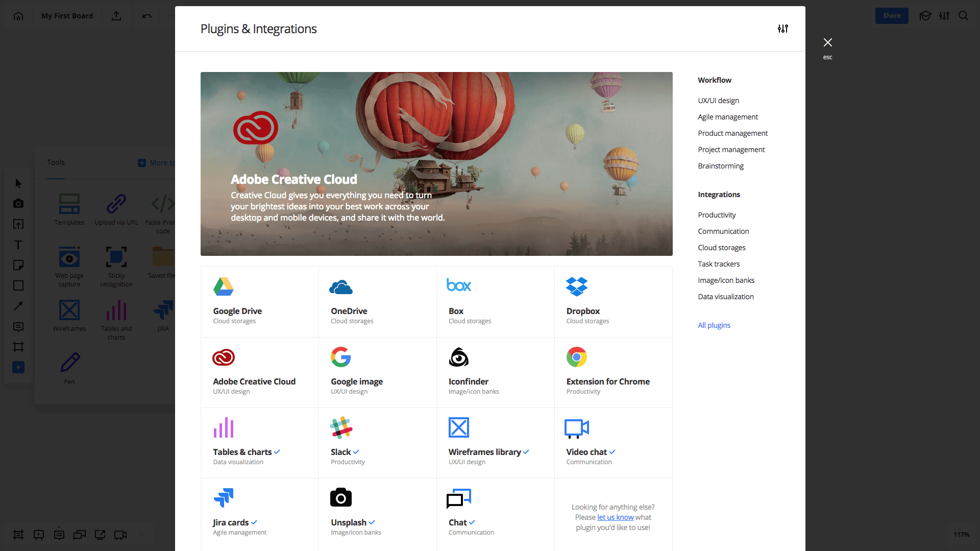
Task: Select the Google image plugin icon
Action: [x=341, y=357]
